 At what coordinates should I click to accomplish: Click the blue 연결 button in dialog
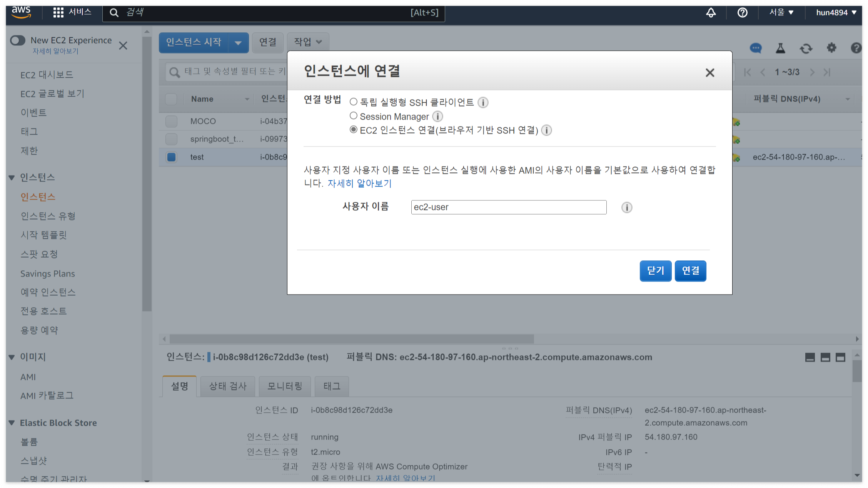[690, 271]
